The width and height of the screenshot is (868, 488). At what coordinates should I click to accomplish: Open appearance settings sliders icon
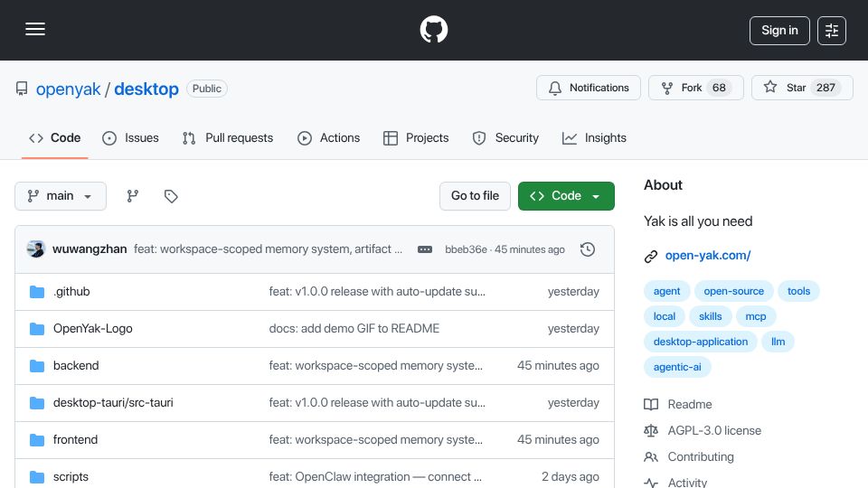coord(832,31)
